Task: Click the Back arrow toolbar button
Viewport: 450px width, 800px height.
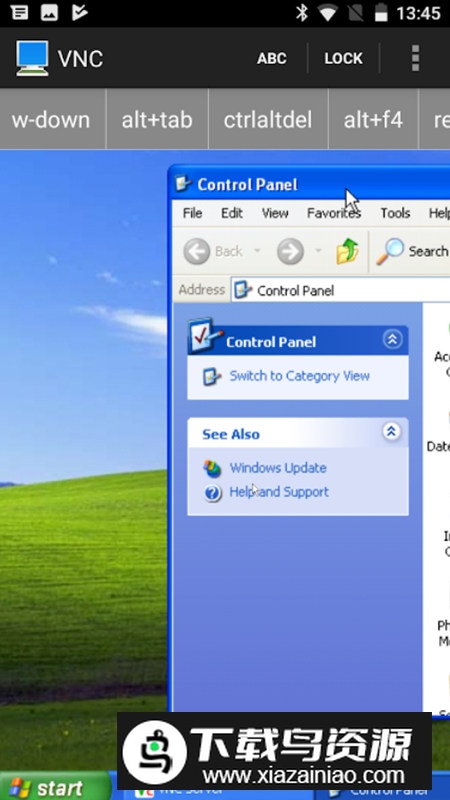Action: [196, 252]
